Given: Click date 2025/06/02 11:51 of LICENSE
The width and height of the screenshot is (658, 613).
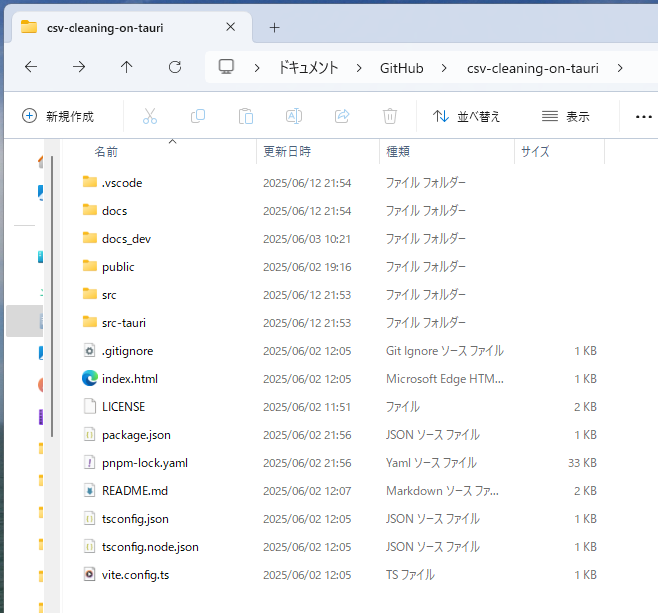Looking at the screenshot, I should [x=307, y=407].
